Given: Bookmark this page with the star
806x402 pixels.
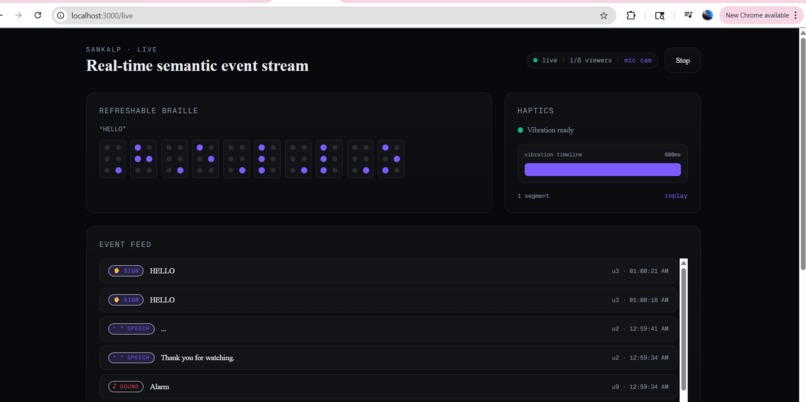Looking at the screenshot, I should (x=603, y=15).
